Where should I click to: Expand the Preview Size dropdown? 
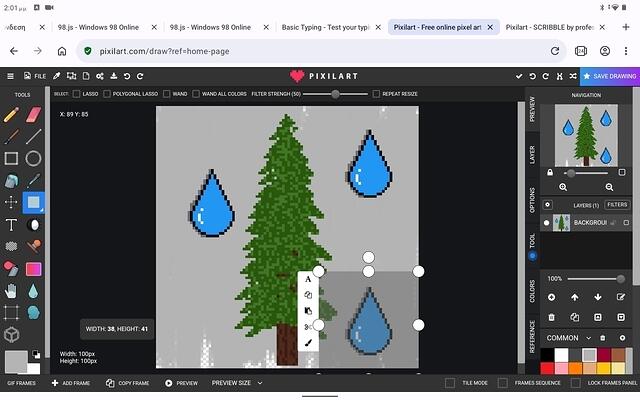[x=237, y=383]
